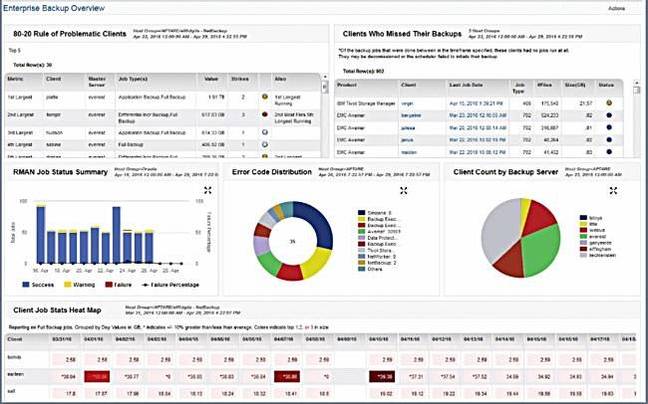Click the dark blue donut chart segment
The height and width of the screenshot is (404, 648).
(318, 221)
